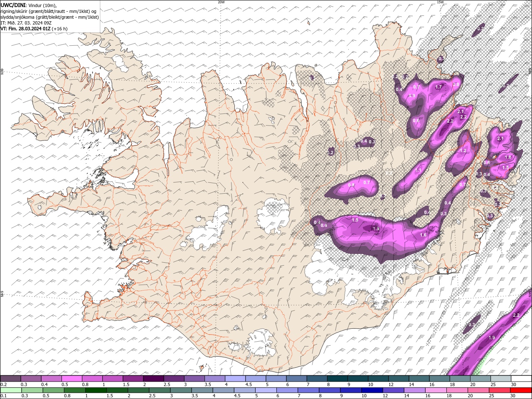Click the '0.1' label in the bottom legend row
Image resolution: width=532 pixels, height=399 pixels.
point(3,396)
